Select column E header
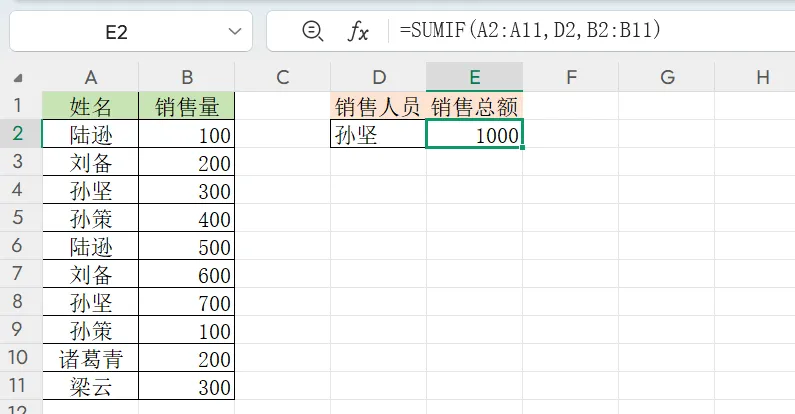795x414 pixels. click(x=475, y=77)
